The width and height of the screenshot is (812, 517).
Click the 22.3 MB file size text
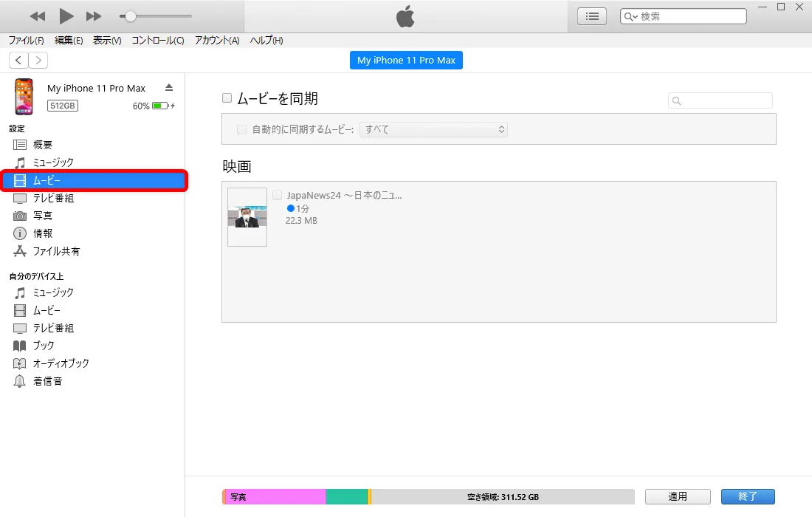(301, 221)
